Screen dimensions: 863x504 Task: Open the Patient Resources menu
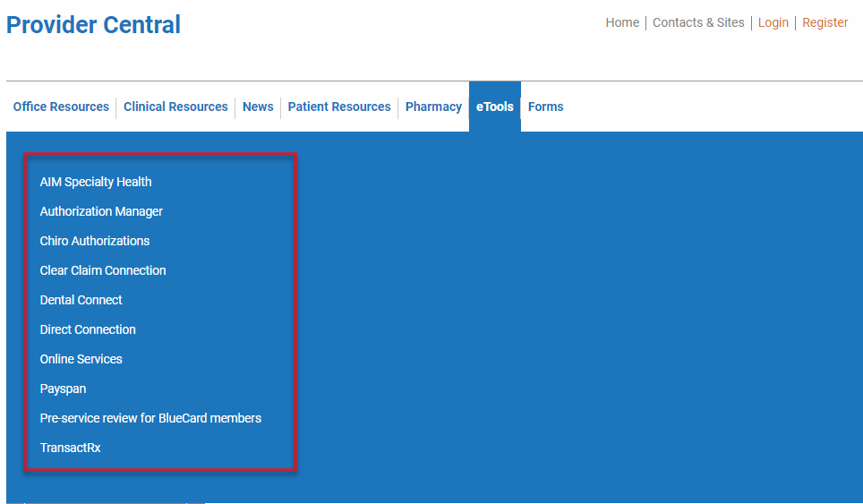coord(339,107)
